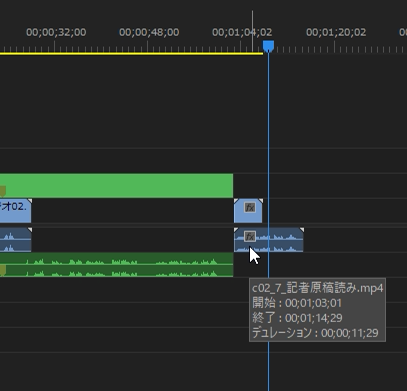Click fx badge on blue video clip
This screenshot has height=391, width=407.
pos(250,208)
